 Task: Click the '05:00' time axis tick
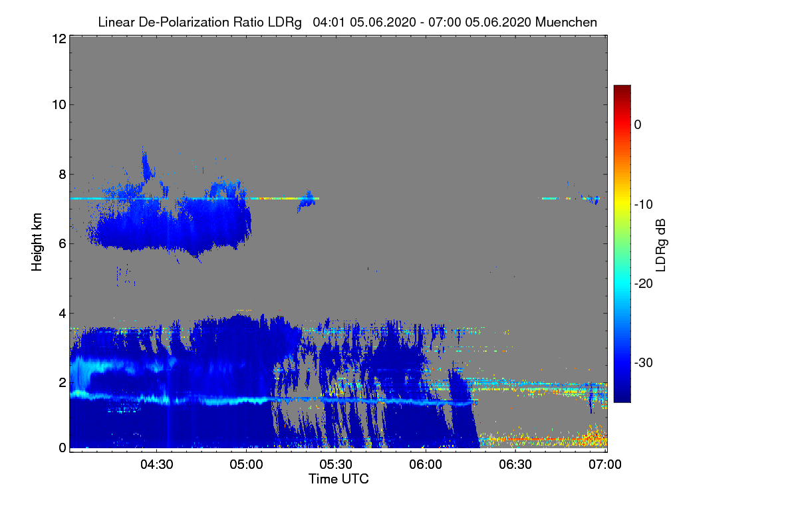click(x=247, y=464)
